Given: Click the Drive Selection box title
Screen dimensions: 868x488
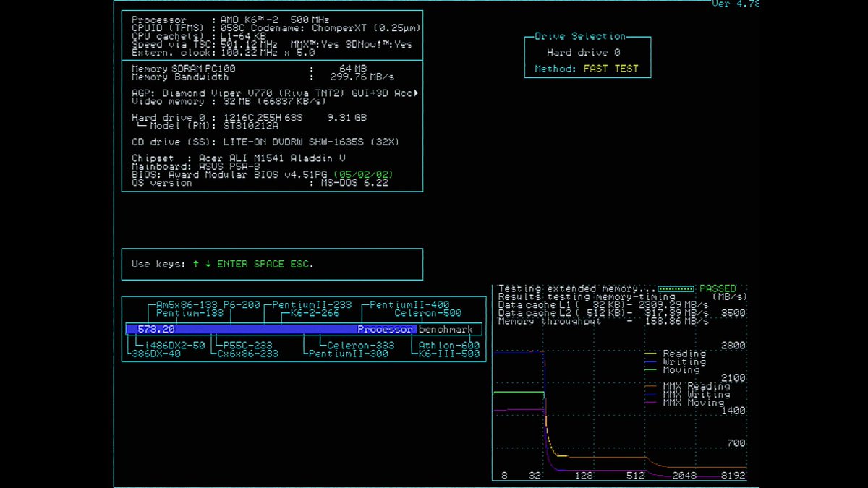Looking at the screenshot, I should [x=580, y=36].
